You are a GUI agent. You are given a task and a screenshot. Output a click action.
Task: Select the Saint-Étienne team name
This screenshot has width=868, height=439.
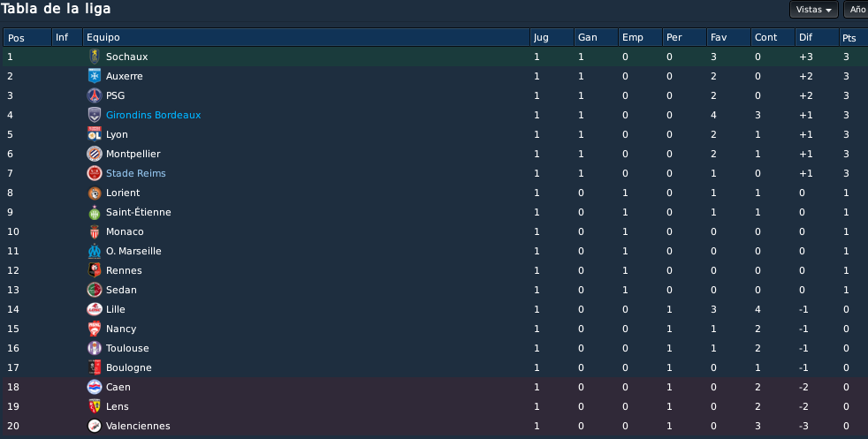(139, 212)
